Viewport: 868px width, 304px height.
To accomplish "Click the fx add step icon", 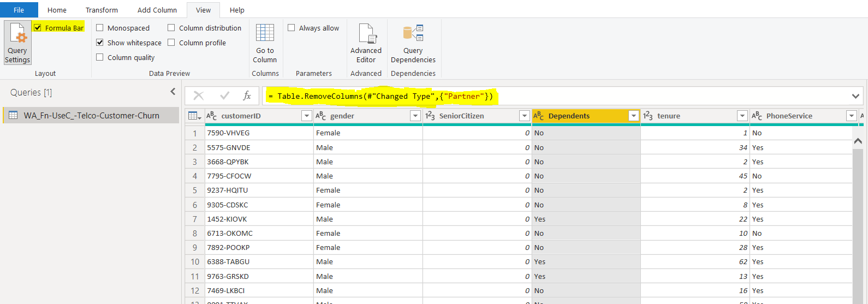I will click(247, 96).
